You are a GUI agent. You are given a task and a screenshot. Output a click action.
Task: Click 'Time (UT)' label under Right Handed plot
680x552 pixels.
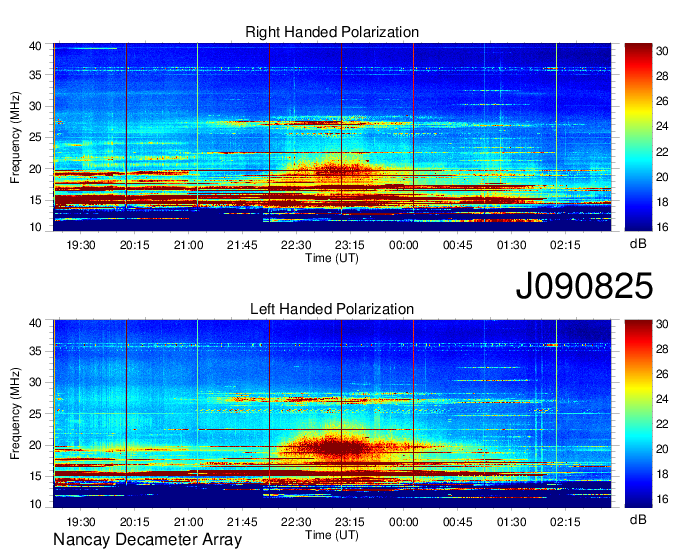click(x=332, y=258)
